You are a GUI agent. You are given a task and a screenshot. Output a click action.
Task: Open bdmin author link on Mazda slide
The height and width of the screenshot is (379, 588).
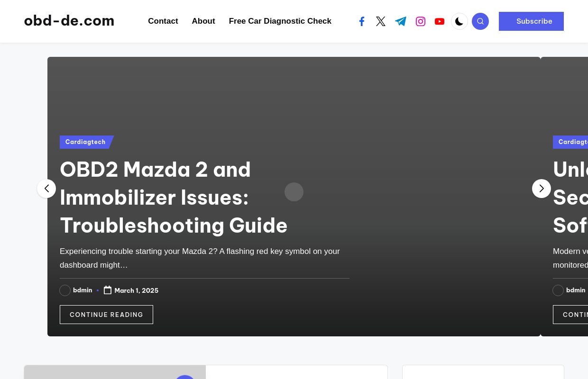(x=83, y=290)
